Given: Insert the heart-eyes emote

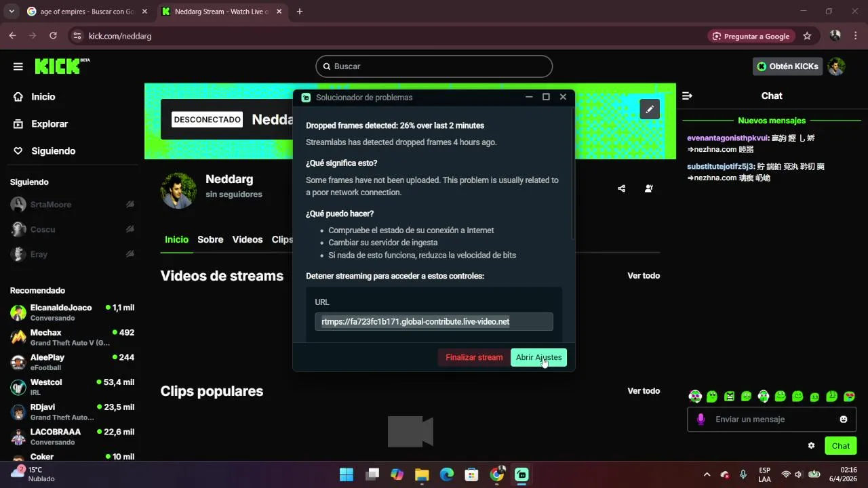Looking at the screenshot, I should tap(849, 396).
